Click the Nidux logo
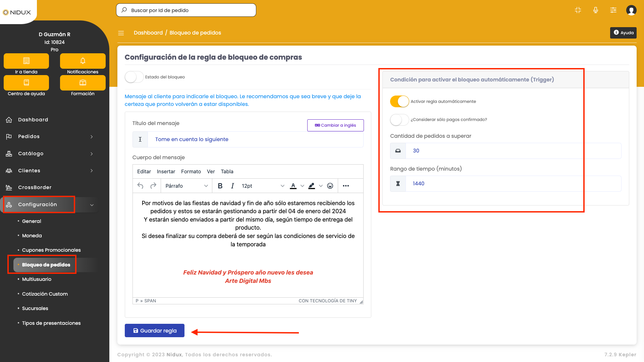This screenshot has width=644, height=362. tap(17, 12)
